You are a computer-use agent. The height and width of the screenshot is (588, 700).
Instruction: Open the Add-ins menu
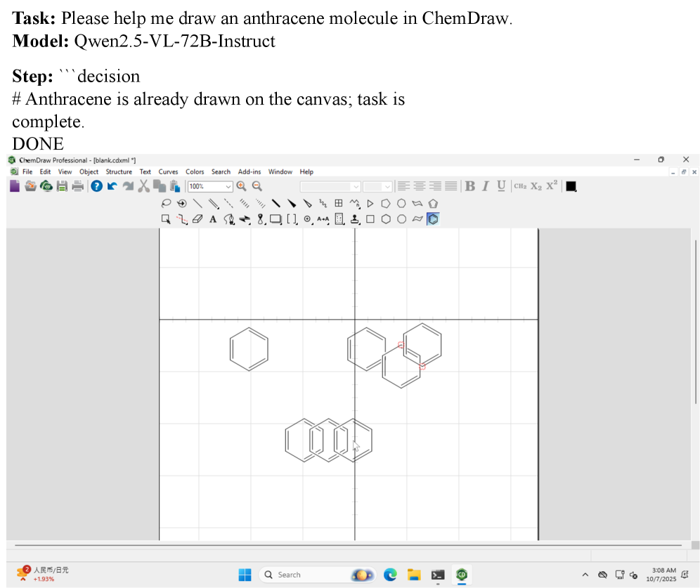click(x=249, y=171)
